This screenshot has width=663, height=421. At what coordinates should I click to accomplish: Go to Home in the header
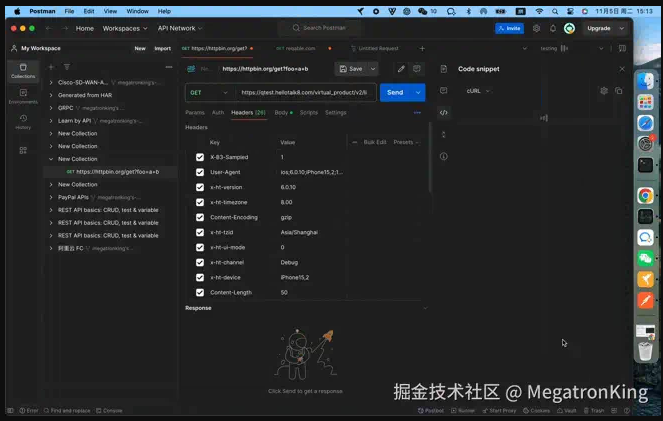click(x=85, y=28)
